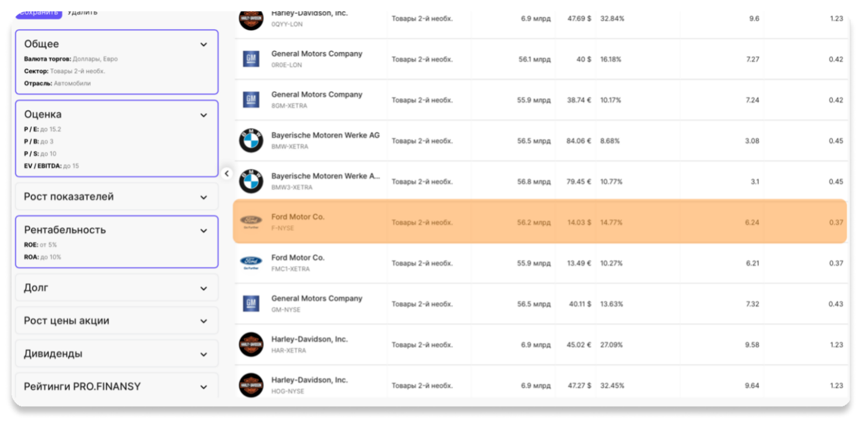Image resolution: width=868 pixels, height=432 pixels.
Task: Expand the Рост показателей section
Action: [204, 197]
